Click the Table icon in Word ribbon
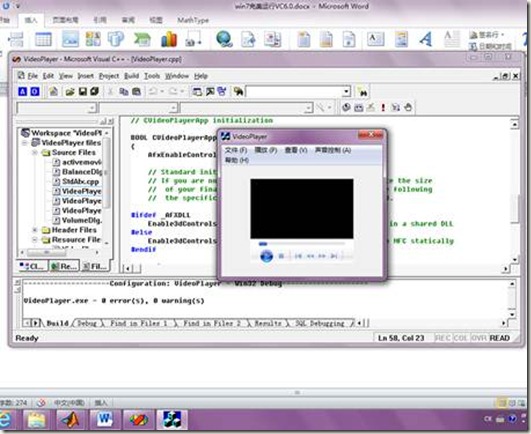 pyautogui.click(x=43, y=39)
